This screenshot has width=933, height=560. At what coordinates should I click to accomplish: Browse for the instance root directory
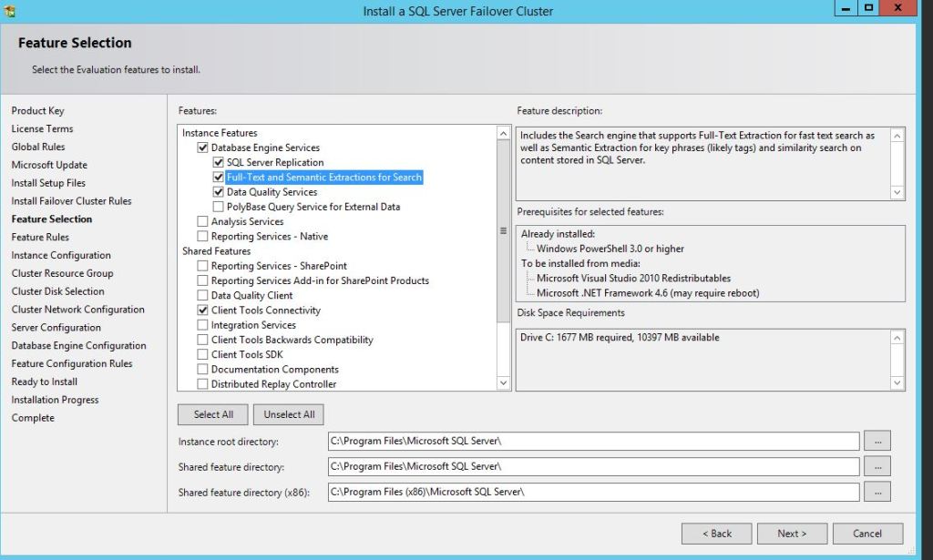coord(877,441)
